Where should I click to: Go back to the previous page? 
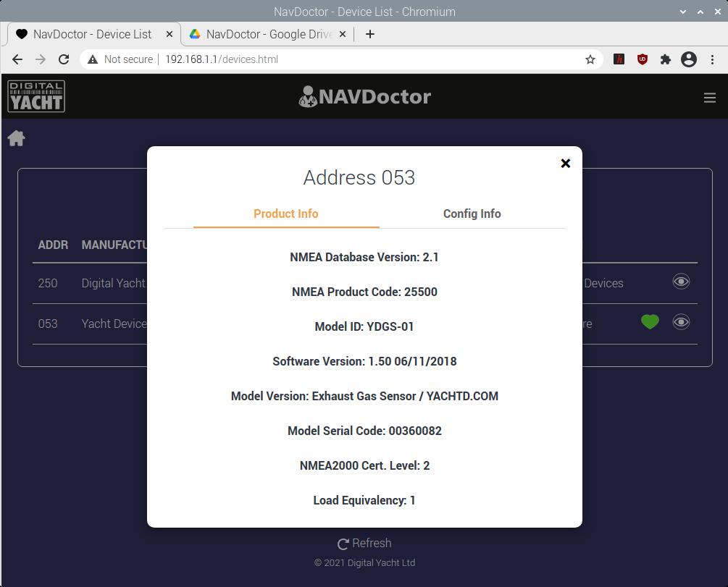tap(17, 59)
